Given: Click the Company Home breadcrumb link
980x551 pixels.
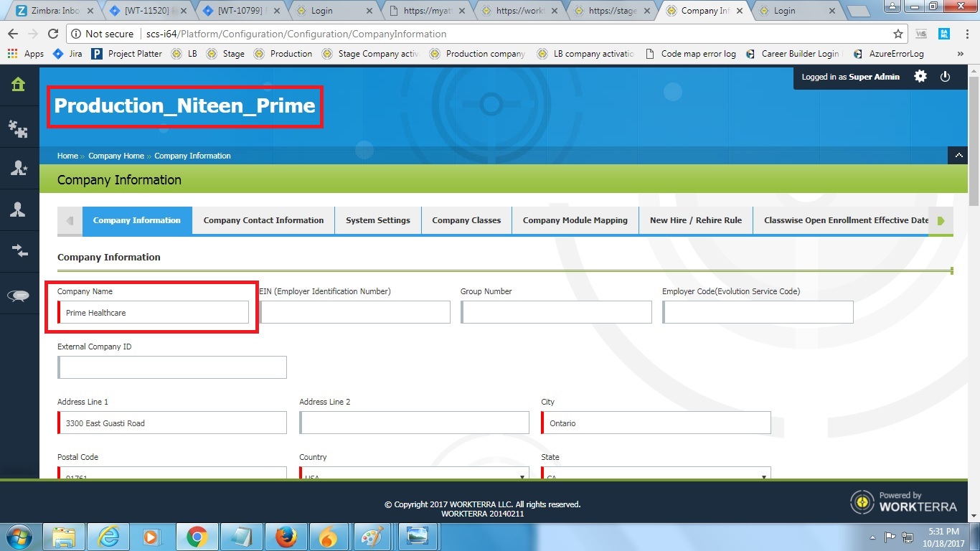Looking at the screenshot, I should tap(116, 156).
